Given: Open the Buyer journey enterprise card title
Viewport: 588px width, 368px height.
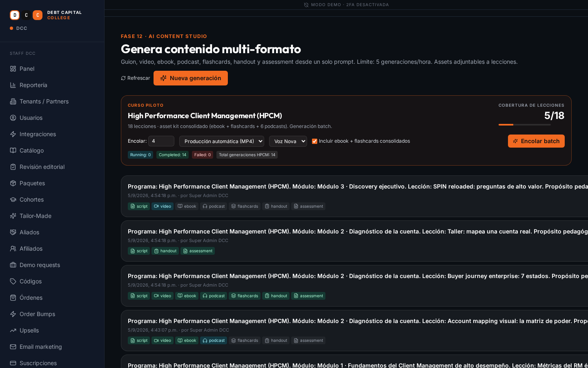Looking at the screenshot, I should (358, 276).
